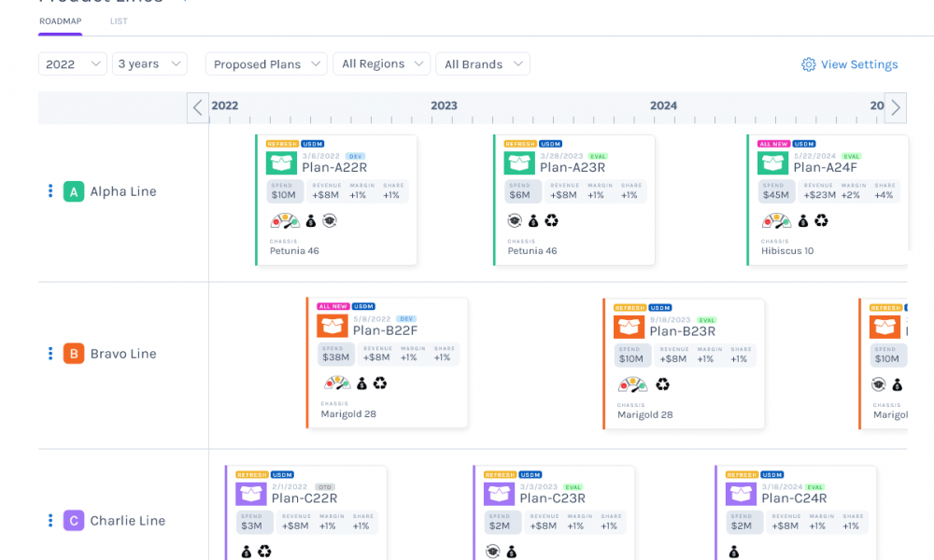Click the money bag icon on Plan-A22R
Viewport: 934px width, 560px height.
[311, 221]
